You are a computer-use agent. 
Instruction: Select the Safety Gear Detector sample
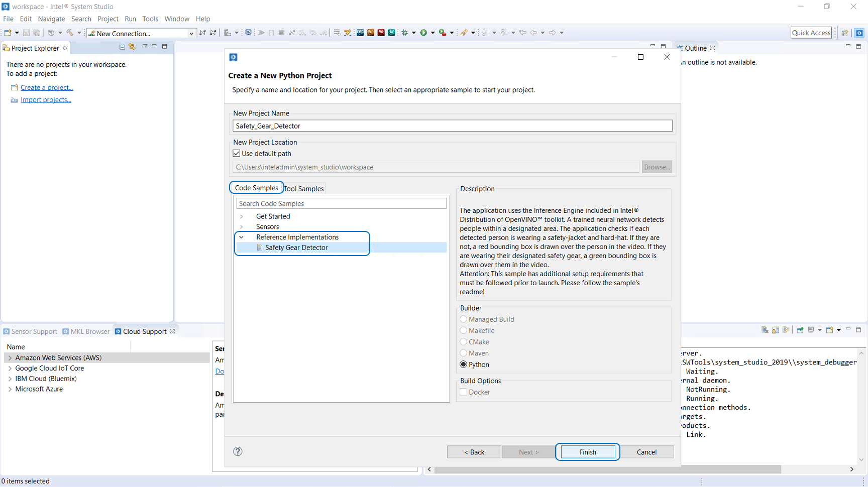(296, 248)
